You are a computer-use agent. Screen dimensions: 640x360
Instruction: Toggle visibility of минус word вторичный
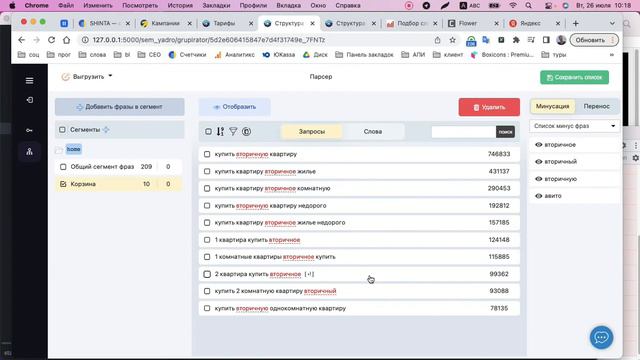[x=538, y=162]
